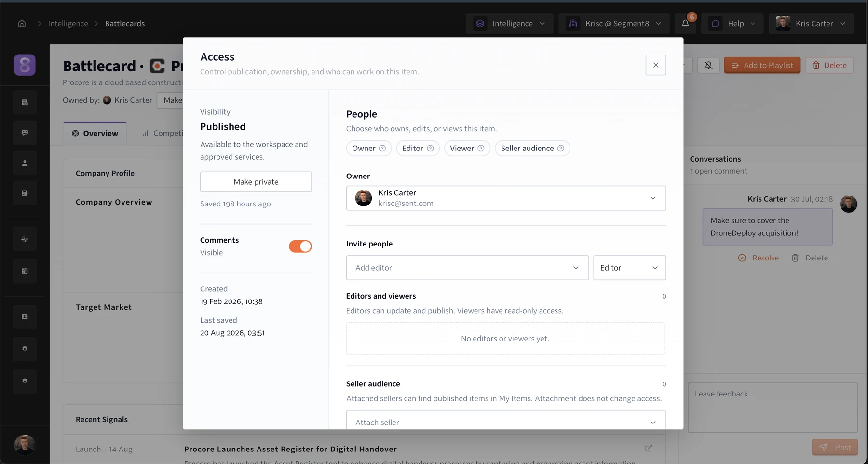Viewport: 868px width, 464px height.
Task: Open the Add editor dropdown
Action: pos(467,268)
